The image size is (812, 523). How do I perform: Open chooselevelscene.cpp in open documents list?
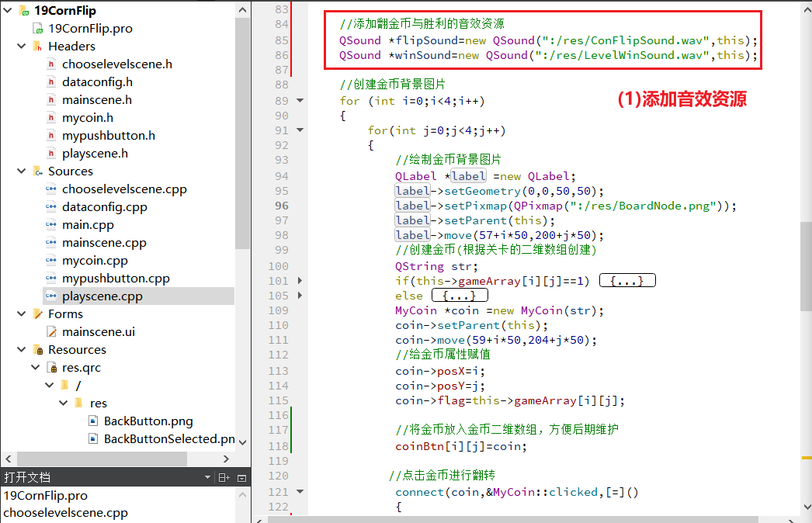65,513
